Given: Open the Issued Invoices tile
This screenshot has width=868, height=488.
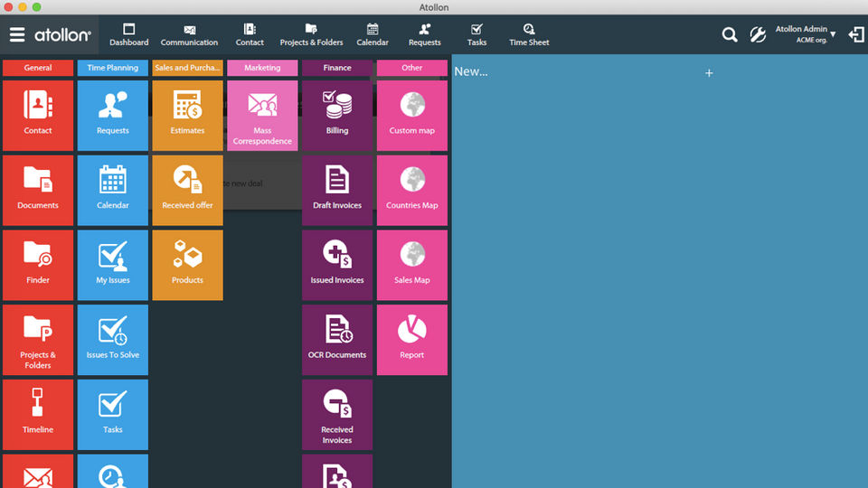Looking at the screenshot, I should click(337, 265).
